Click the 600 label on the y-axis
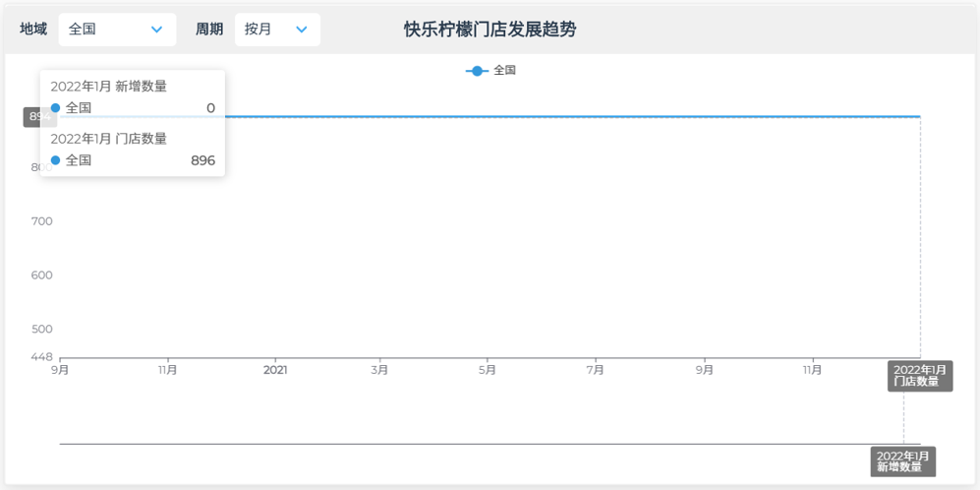Viewport: 980px width, 490px height. click(x=41, y=276)
